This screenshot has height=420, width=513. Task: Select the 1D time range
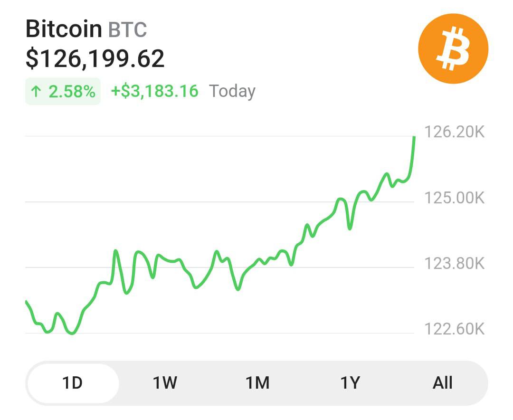(73, 382)
